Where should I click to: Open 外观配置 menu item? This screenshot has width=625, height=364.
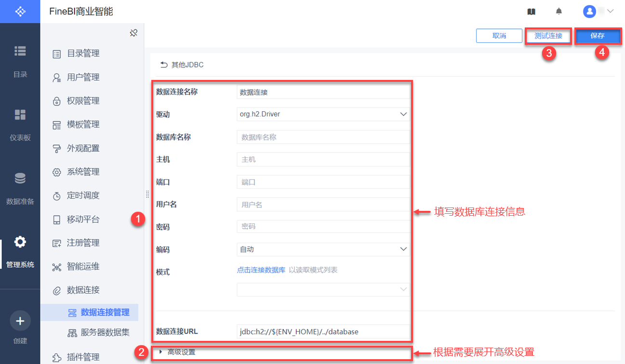tap(83, 148)
